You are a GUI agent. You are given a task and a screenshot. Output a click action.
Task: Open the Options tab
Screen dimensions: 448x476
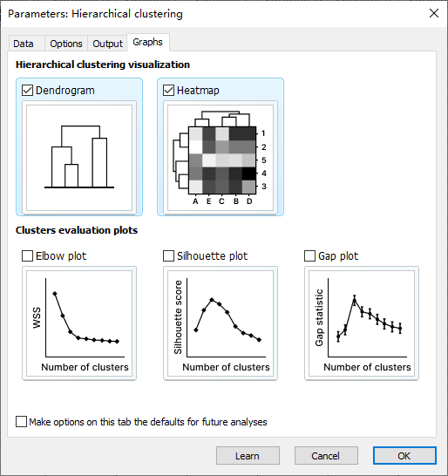pyautogui.click(x=66, y=44)
